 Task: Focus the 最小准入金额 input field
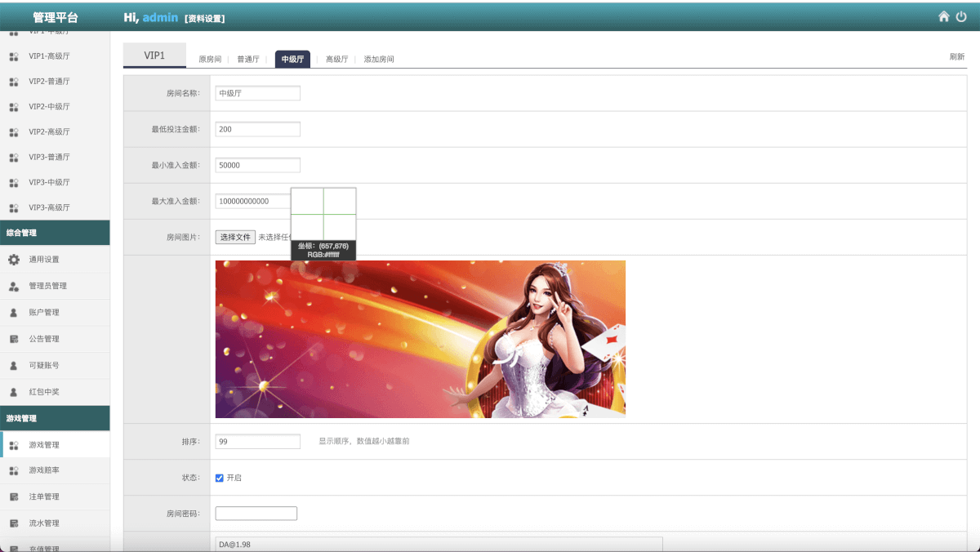tap(258, 165)
